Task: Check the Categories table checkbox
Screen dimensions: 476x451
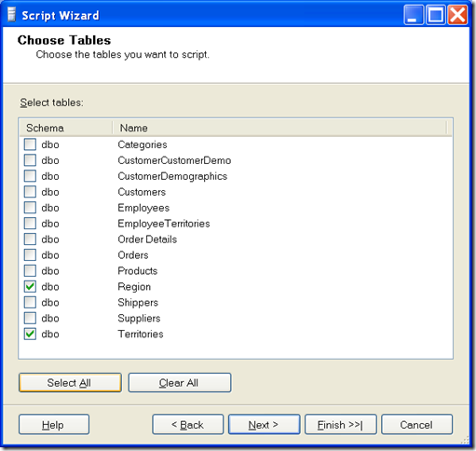Action: (x=30, y=144)
